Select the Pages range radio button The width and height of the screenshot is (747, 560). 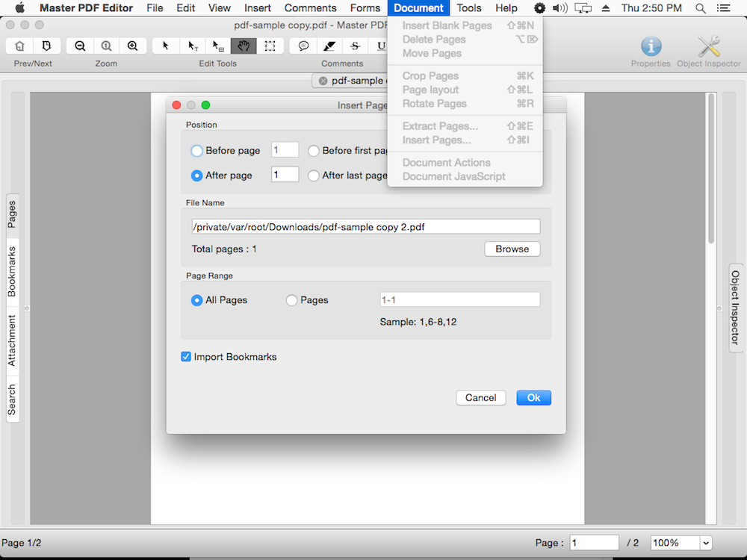(291, 300)
